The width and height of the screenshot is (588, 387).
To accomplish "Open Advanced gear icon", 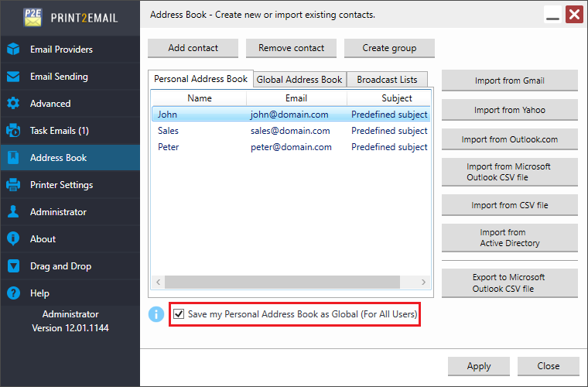I will 13,104.
